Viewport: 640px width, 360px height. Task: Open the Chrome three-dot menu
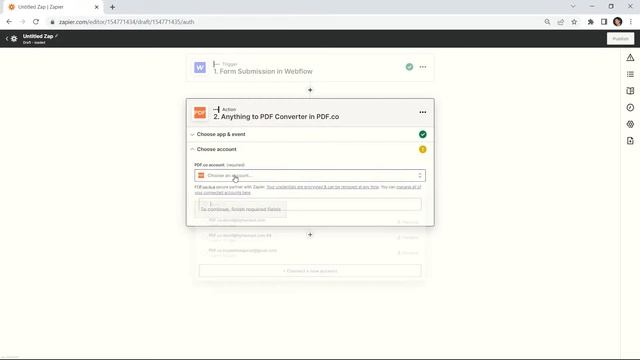631,22
